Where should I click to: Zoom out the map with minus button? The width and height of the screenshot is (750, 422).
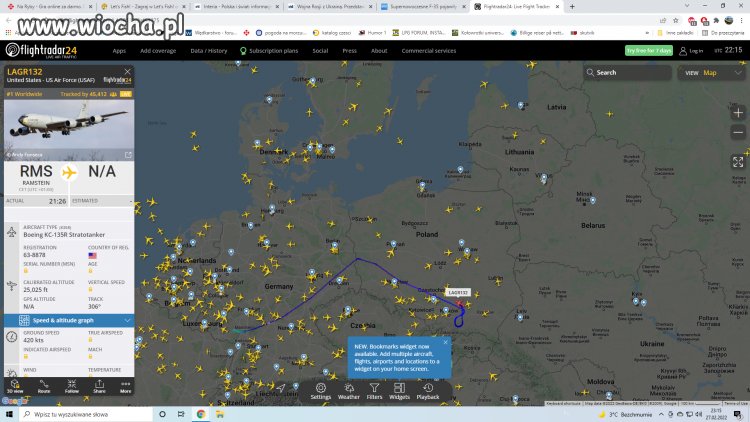tap(738, 133)
